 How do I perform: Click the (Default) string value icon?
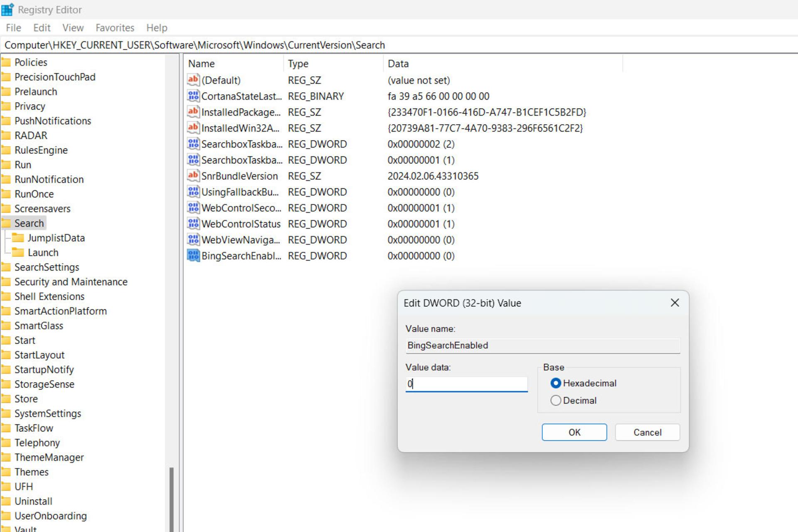[x=193, y=80]
